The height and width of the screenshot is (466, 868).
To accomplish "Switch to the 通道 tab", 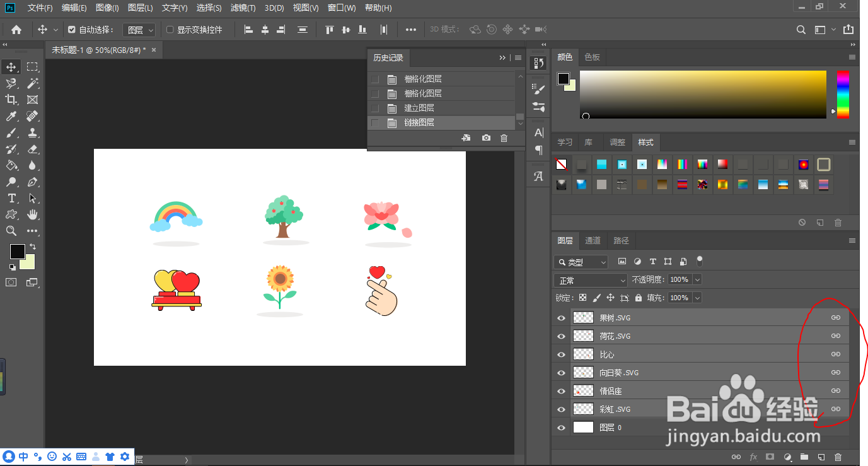I will 593,240.
